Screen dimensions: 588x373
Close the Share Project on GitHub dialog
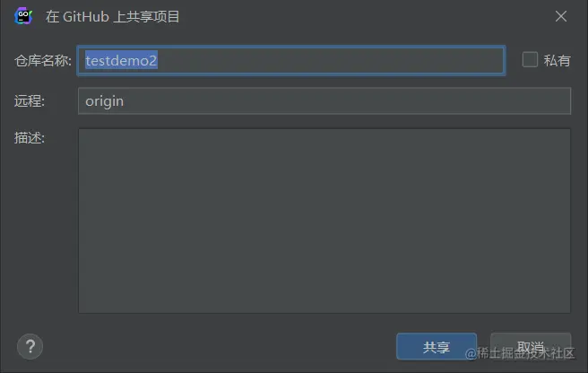point(561,16)
